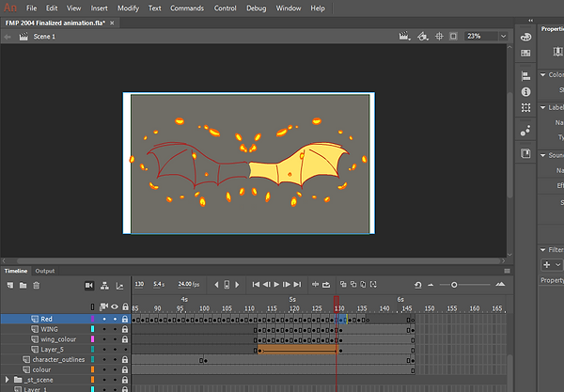Create a new layer folder
This screenshot has width=564, height=392.
click(23, 285)
